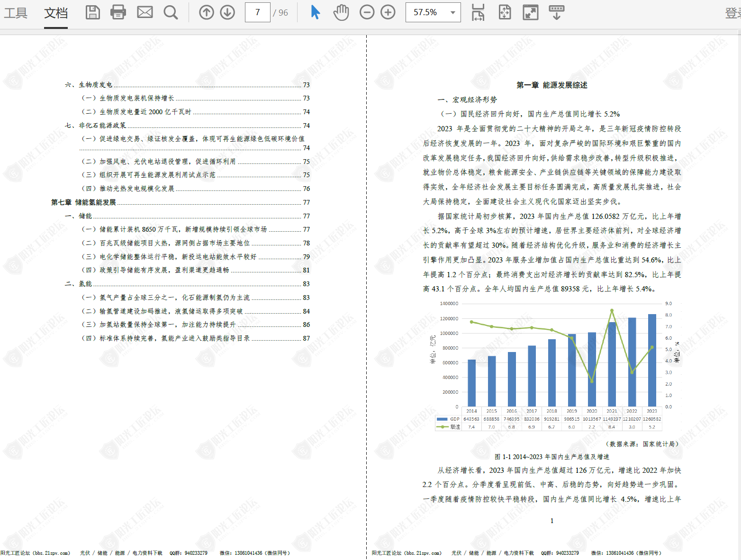
Task: Zoom out with minus button
Action: [x=367, y=12]
